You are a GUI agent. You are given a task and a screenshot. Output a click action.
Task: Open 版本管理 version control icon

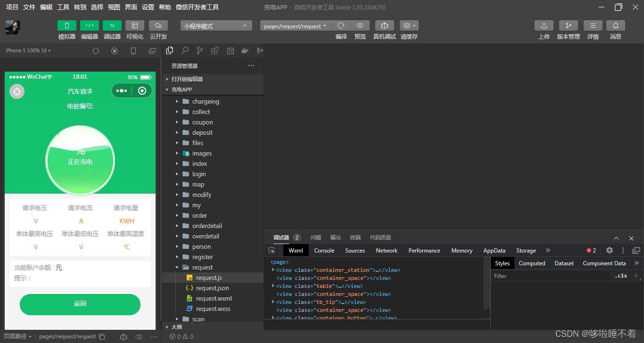pos(569,25)
